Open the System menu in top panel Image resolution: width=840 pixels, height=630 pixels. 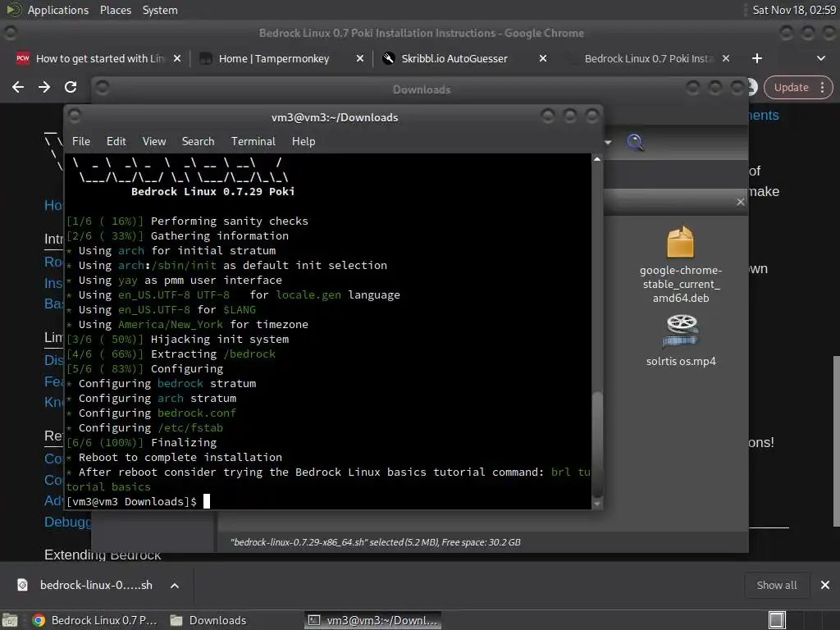coord(160,10)
